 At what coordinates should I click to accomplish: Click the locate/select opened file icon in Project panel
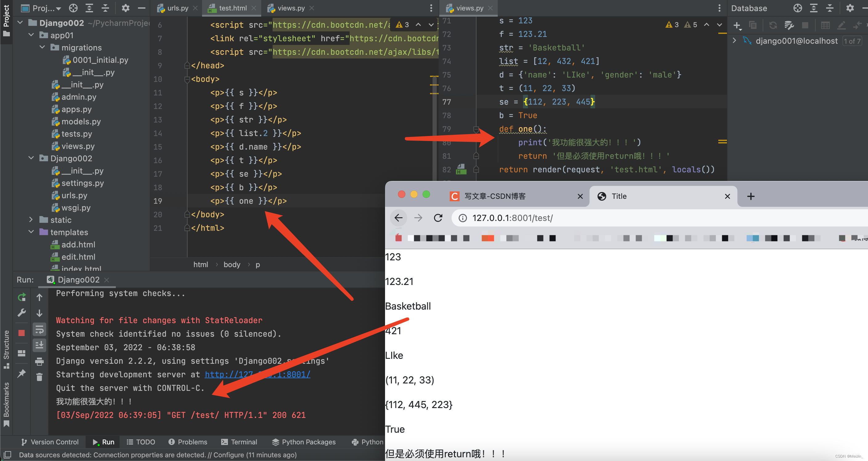[x=73, y=8]
